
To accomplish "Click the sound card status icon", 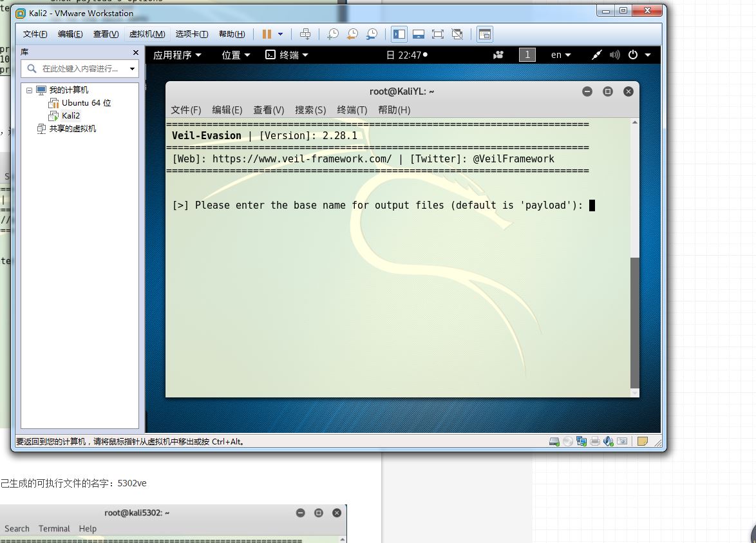I will pyautogui.click(x=609, y=442).
